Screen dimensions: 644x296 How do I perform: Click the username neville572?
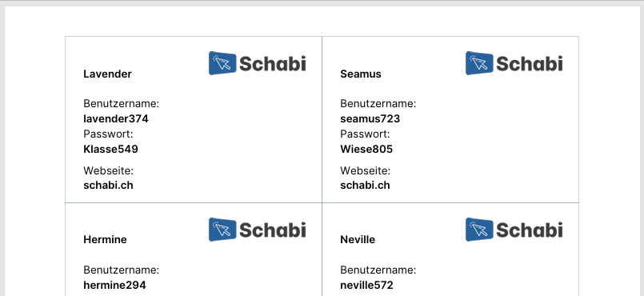[366, 285]
